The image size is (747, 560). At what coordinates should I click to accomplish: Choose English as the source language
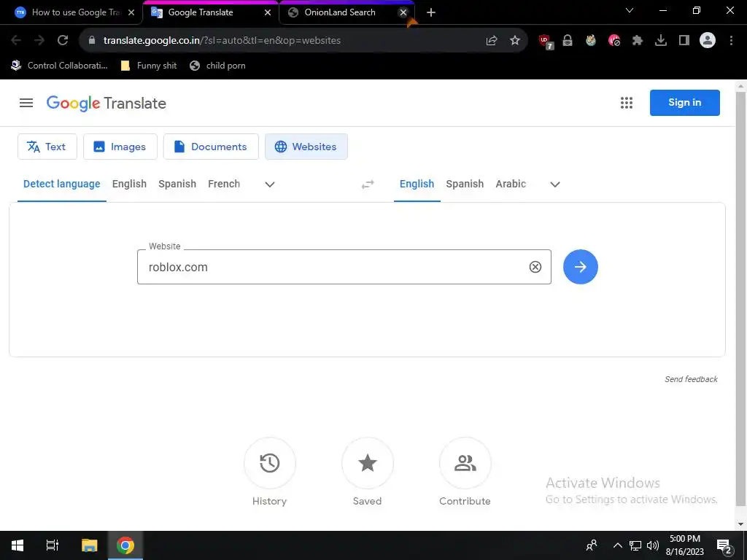[130, 184]
